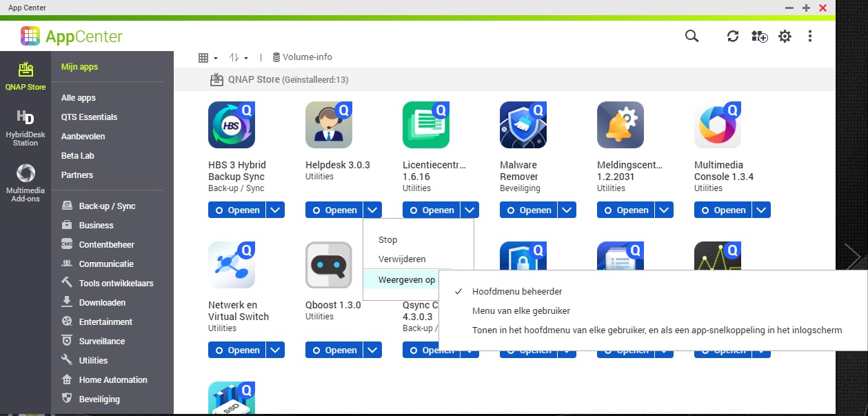This screenshot has width=868, height=416.
Task: Expand dropdown arrow next to Meldingscentrum Openen
Action: coord(664,210)
